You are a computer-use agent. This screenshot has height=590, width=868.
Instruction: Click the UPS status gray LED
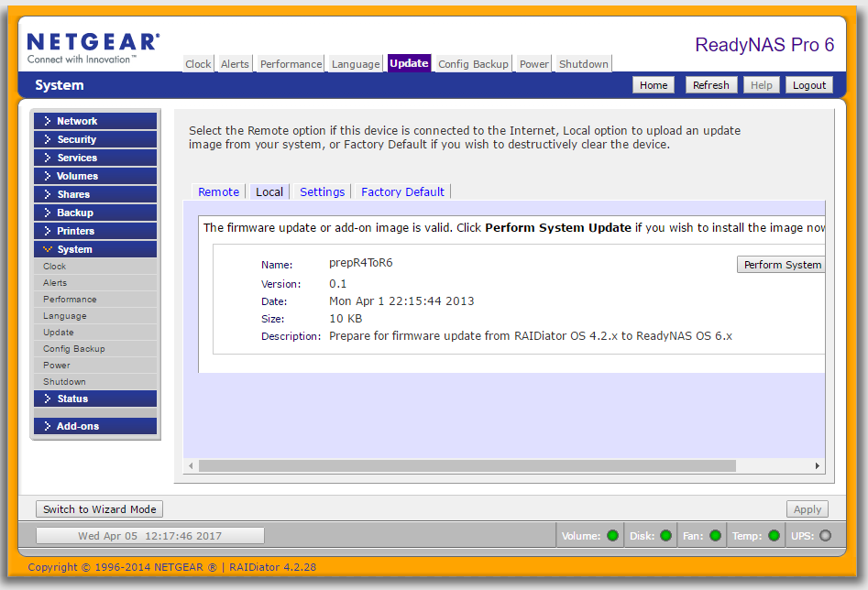(x=825, y=536)
